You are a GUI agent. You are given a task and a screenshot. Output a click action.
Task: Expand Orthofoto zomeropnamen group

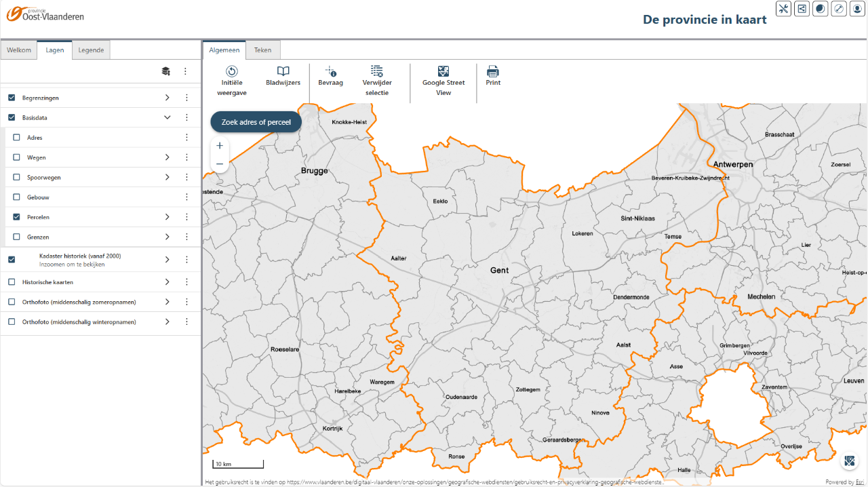coord(167,302)
